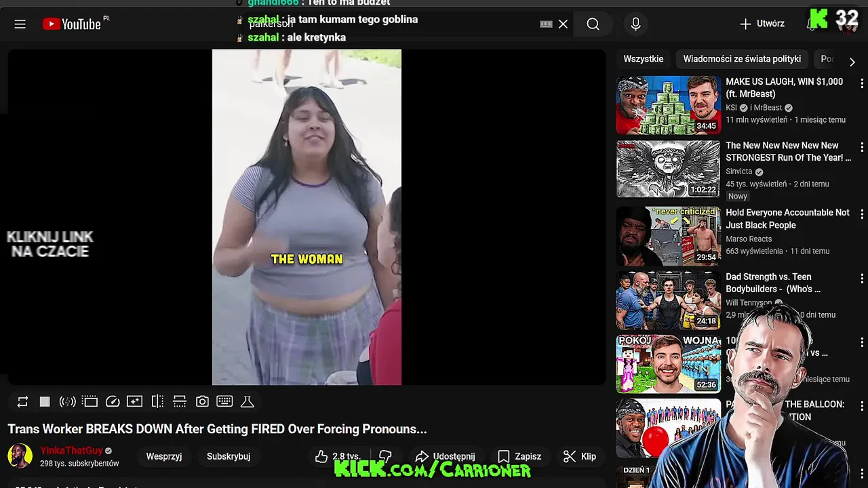Click the Will Tennyson channel name
The image size is (868, 488).
click(x=749, y=303)
